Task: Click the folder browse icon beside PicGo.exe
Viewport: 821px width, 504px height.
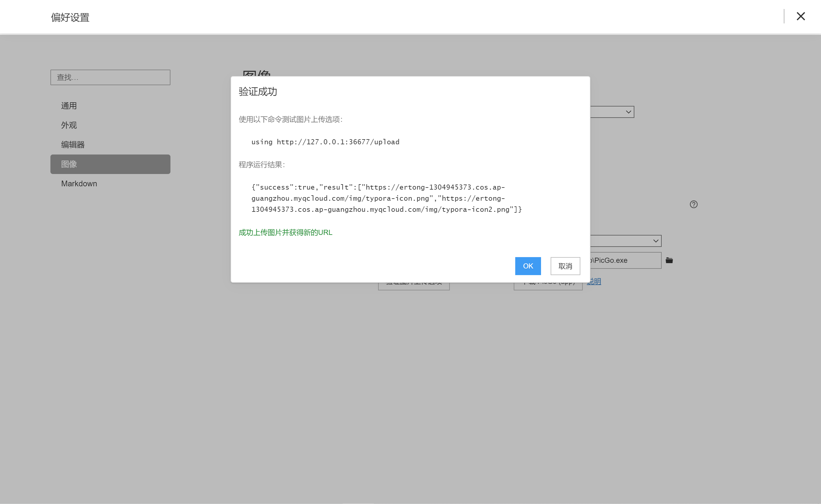Action: 669,260
